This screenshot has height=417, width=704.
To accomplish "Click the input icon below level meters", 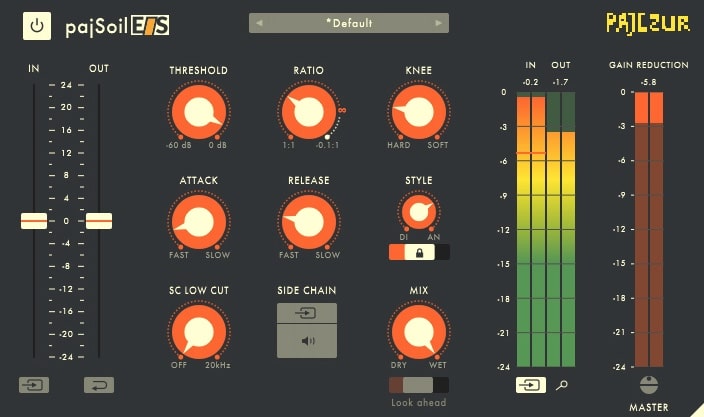I will tap(531, 384).
